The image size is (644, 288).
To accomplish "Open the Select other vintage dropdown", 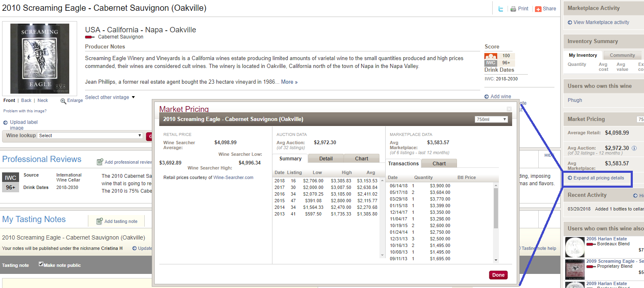I will (110, 97).
